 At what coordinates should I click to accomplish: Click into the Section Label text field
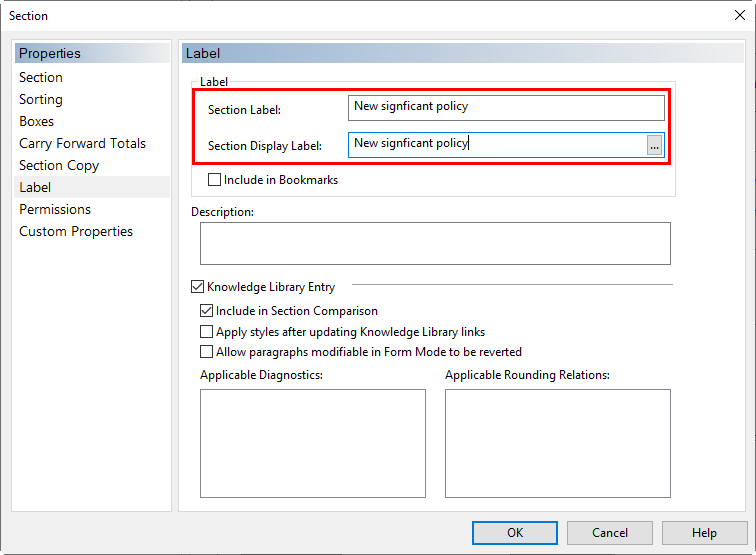point(506,108)
